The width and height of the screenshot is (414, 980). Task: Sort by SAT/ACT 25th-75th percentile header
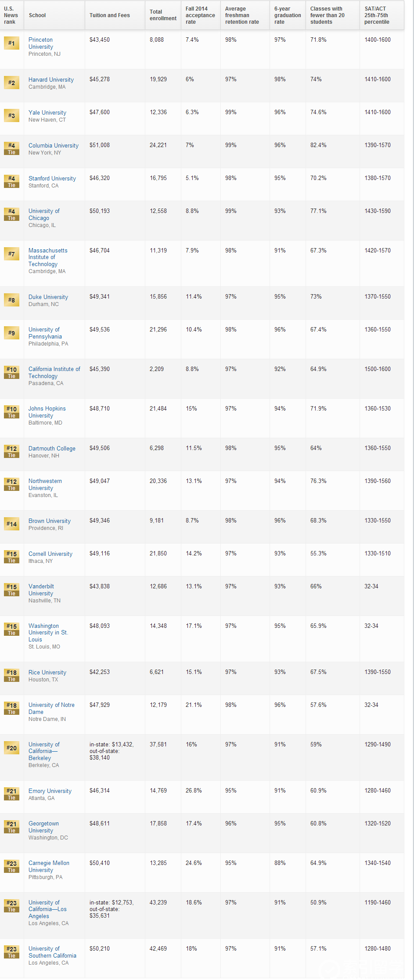(377, 15)
